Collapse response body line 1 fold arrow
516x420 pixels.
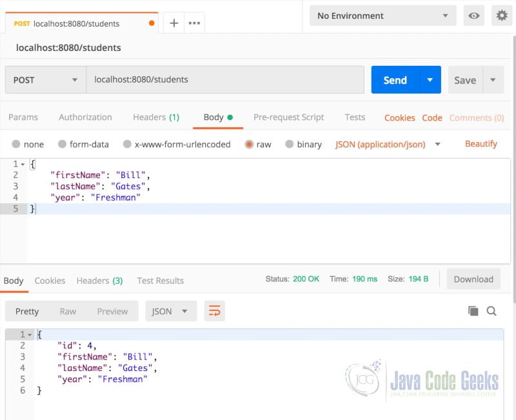[30, 335]
